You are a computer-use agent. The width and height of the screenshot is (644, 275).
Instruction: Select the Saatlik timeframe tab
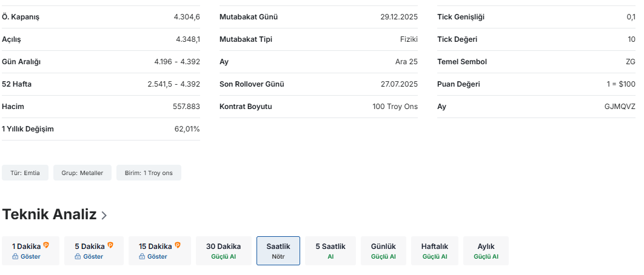point(278,251)
